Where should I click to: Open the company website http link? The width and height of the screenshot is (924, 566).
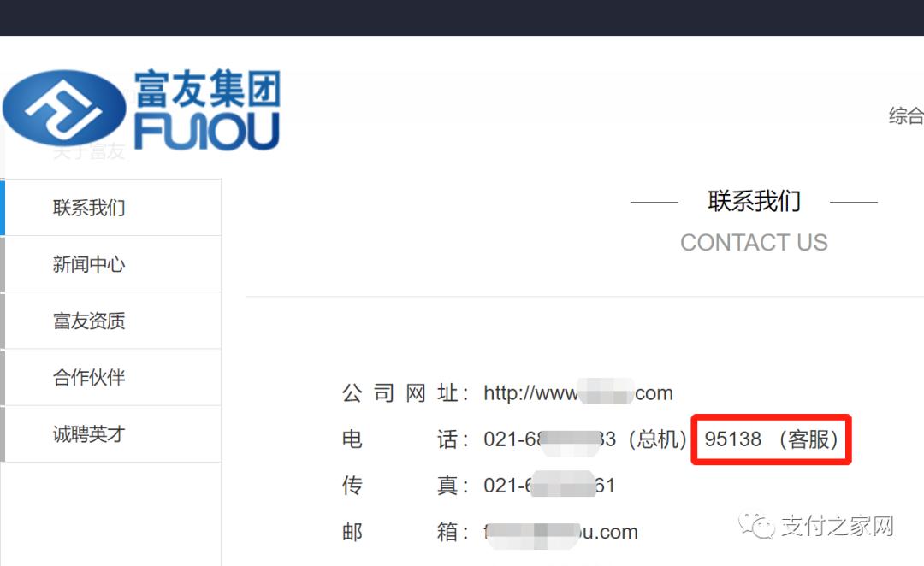tap(578, 392)
